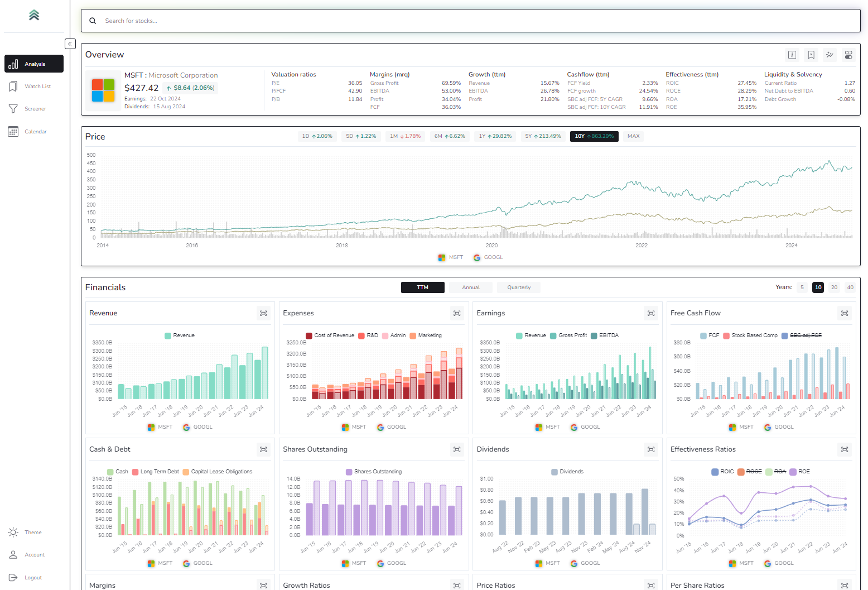Select the 5D price range
The width and height of the screenshot is (868, 590).
click(x=361, y=136)
